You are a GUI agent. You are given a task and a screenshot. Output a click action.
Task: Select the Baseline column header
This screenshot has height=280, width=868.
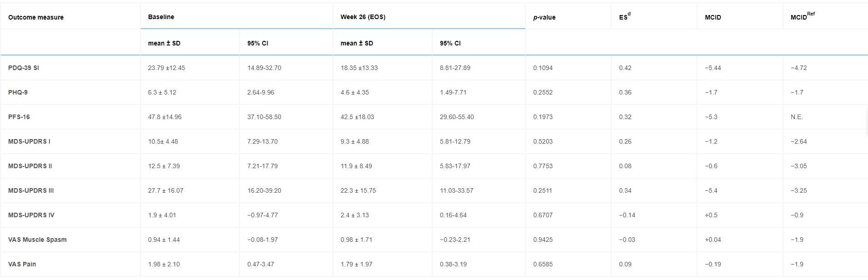tap(161, 17)
